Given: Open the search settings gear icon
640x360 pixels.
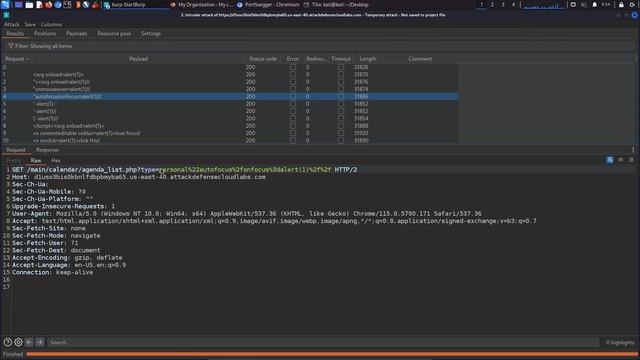Looking at the screenshot, I should point(18,342).
